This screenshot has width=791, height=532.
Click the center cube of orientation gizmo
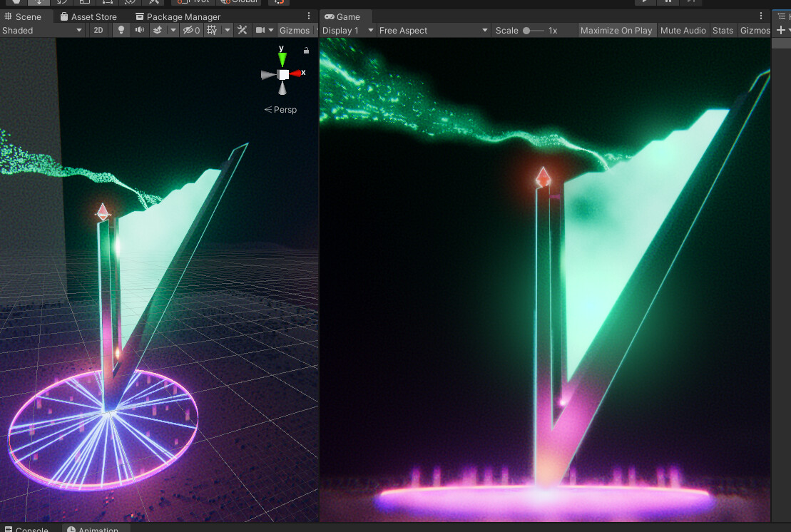coord(283,75)
